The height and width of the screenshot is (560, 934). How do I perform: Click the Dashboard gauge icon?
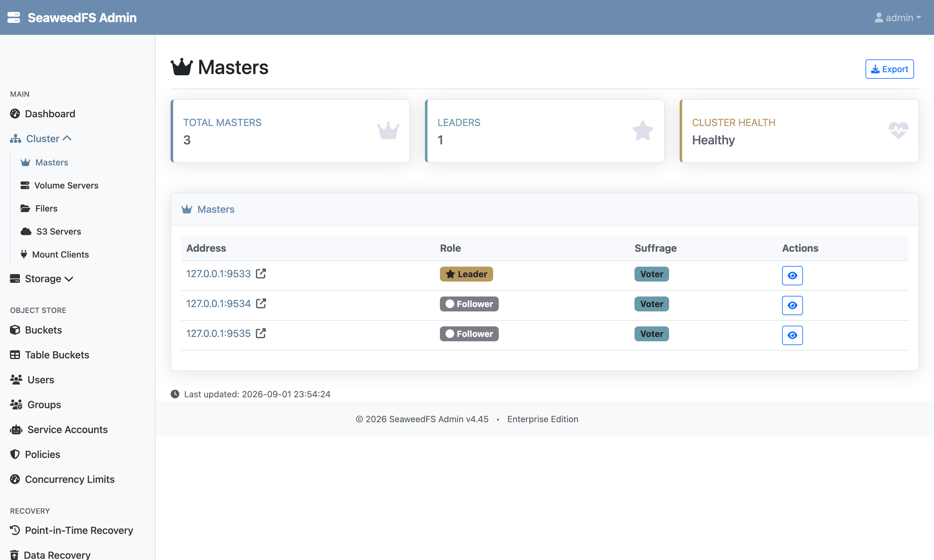click(x=15, y=114)
